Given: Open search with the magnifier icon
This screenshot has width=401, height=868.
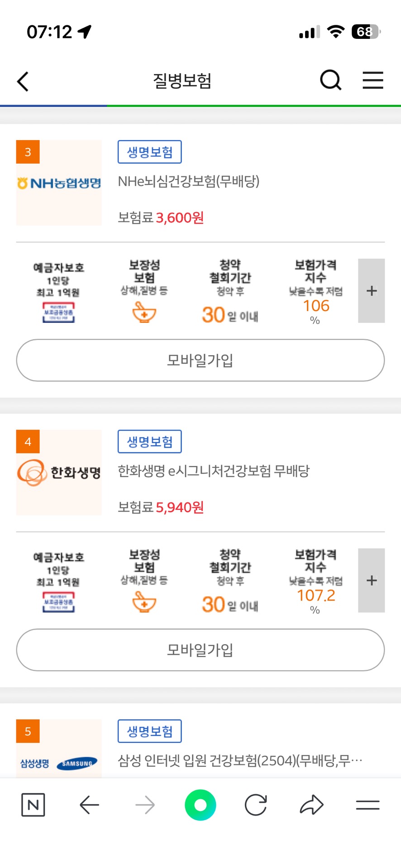Looking at the screenshot, I should tap(330, 81).
